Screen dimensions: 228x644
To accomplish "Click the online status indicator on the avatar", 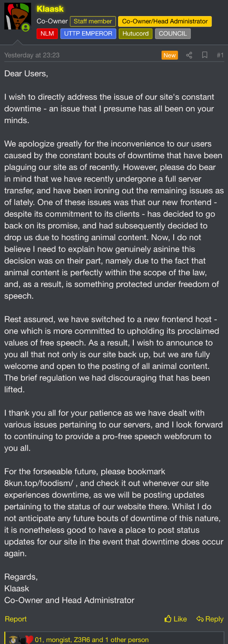I will (x=26, y=27).
